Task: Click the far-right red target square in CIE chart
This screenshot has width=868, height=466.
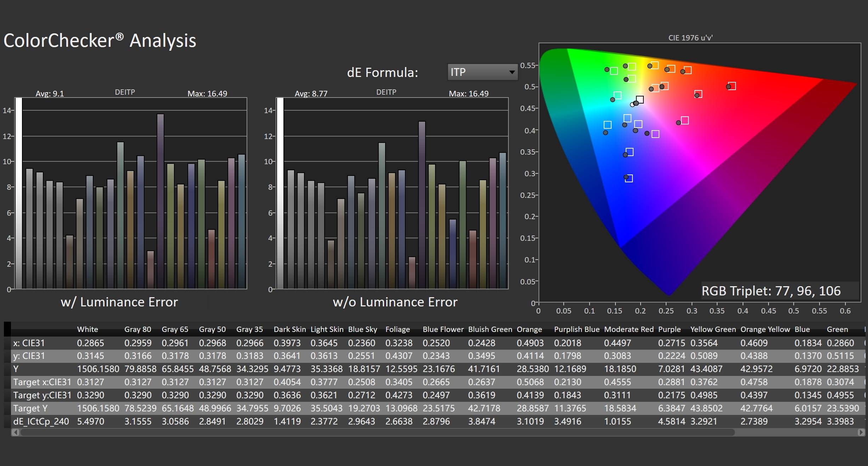Action: coord(732,86)
